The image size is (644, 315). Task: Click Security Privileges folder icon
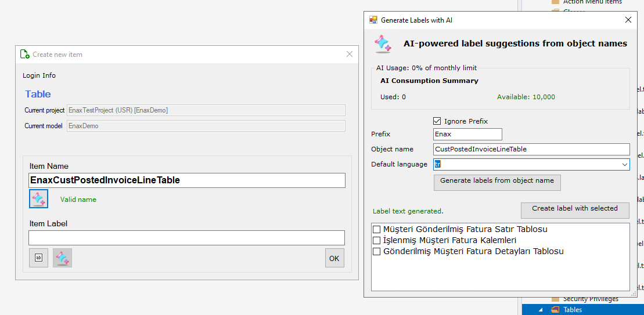coord(555,299)
